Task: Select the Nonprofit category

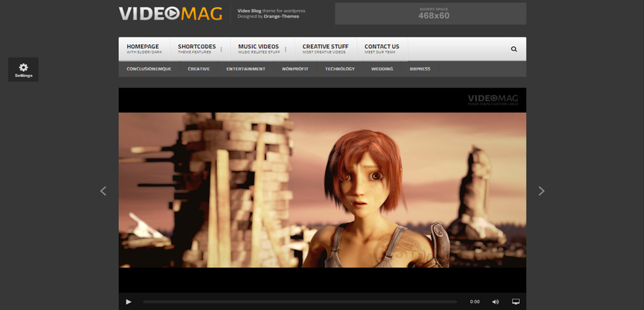Action: 295,69
